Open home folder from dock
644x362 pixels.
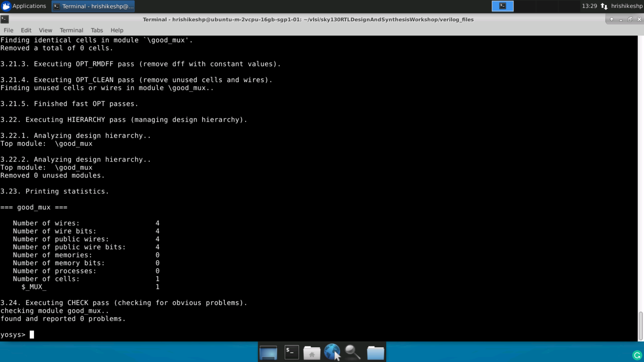[312, 352]
